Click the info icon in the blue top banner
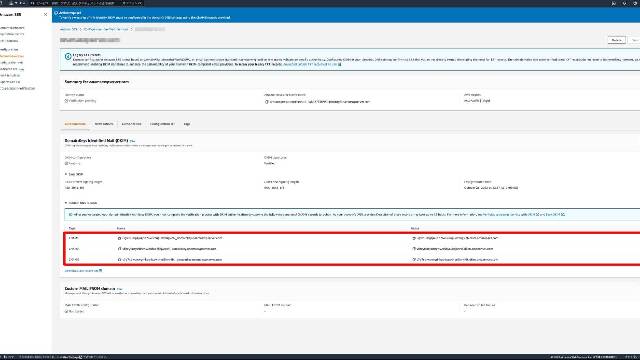This screenshot has height=360, width=640. pyautogui.click(x=56, y=13)
